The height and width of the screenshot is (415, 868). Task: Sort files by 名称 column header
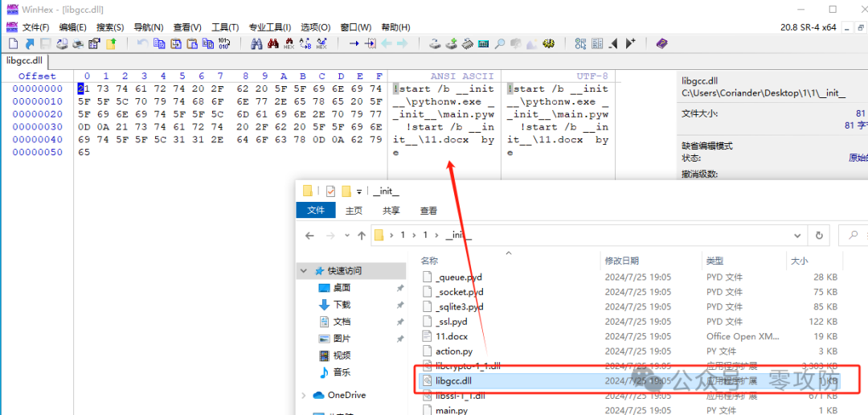pyautogui.click(x=429, y=261)
